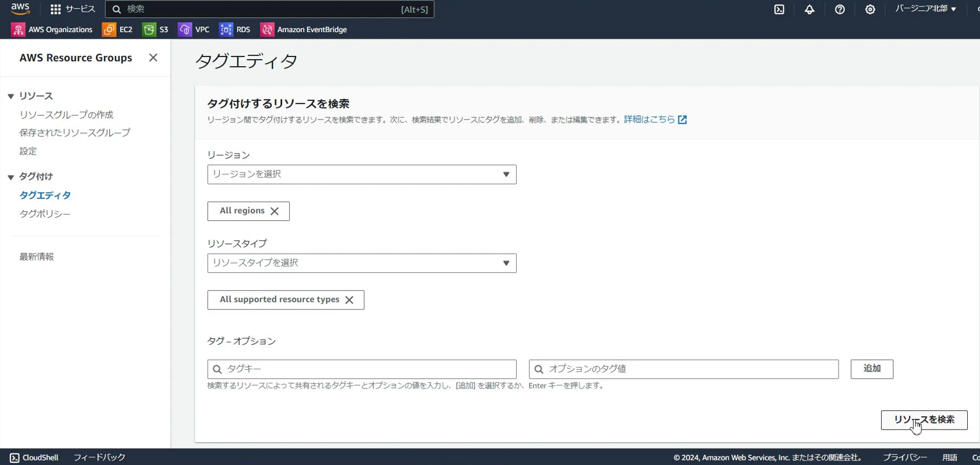
Task: Open 保存されたリソースグループ
Action: [x=75, y=132]
